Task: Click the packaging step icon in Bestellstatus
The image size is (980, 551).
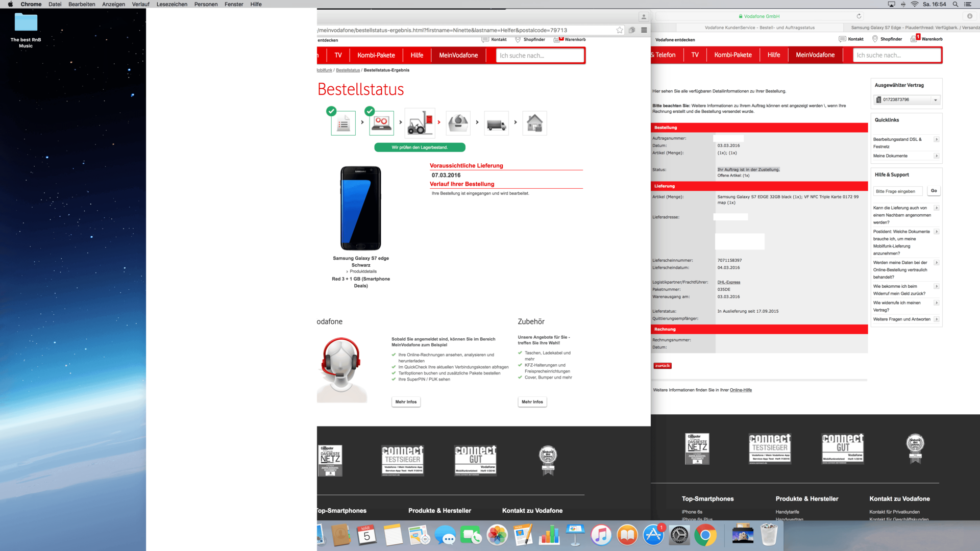Action: 458,123
